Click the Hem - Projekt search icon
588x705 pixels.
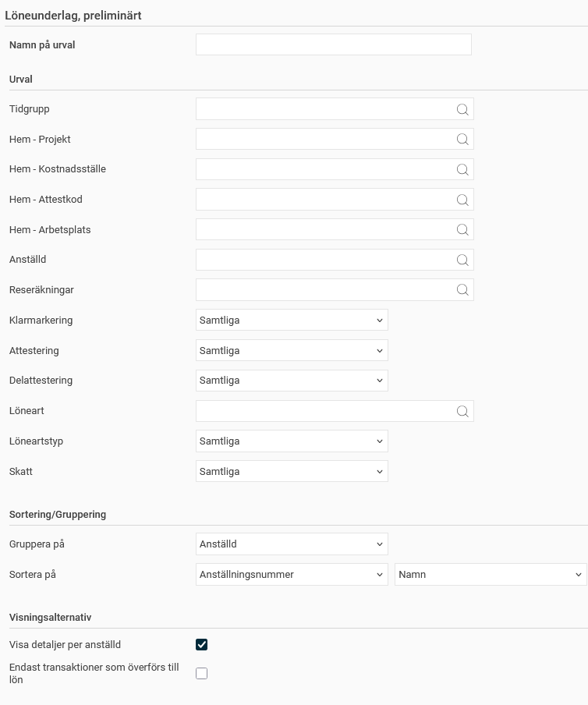[462, 140]
